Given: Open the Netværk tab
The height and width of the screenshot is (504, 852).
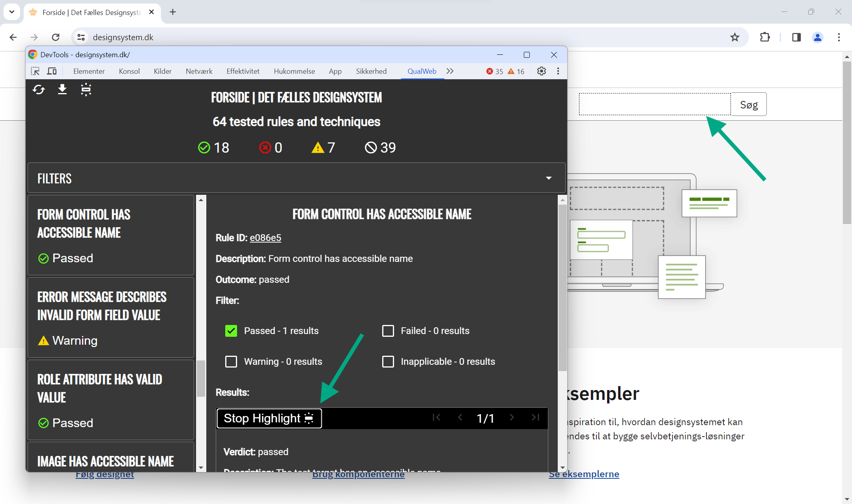Looking at the screenshot, I should point(199,71).
